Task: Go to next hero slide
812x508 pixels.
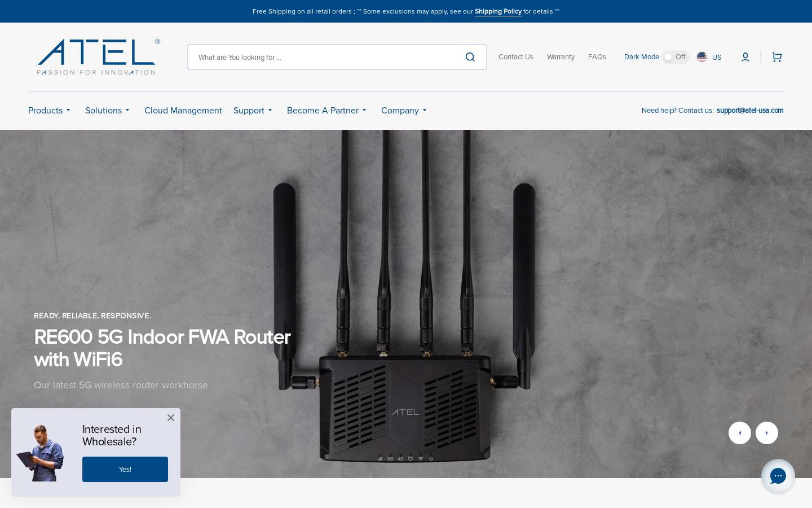Action: [767, 433]
